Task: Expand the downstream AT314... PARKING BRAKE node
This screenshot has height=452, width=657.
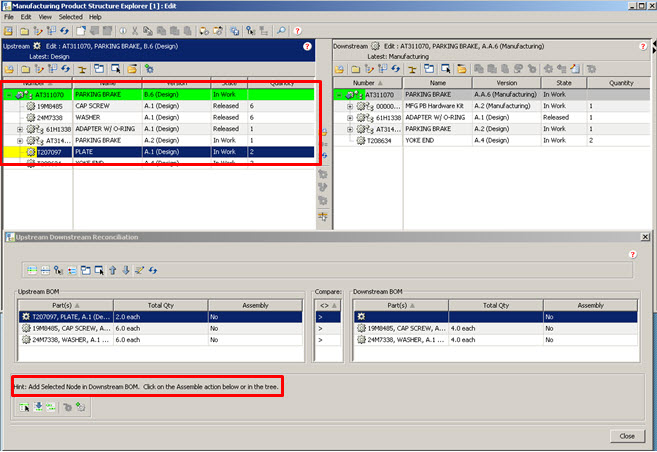Action: (350, 129)
